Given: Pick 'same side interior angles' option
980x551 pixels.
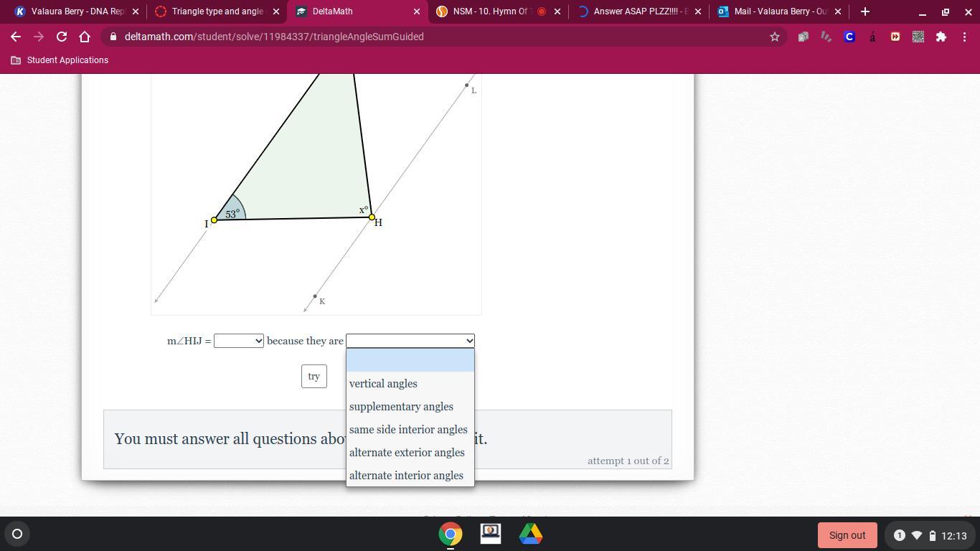Looking at the screenshot, I should coord(408,430).
